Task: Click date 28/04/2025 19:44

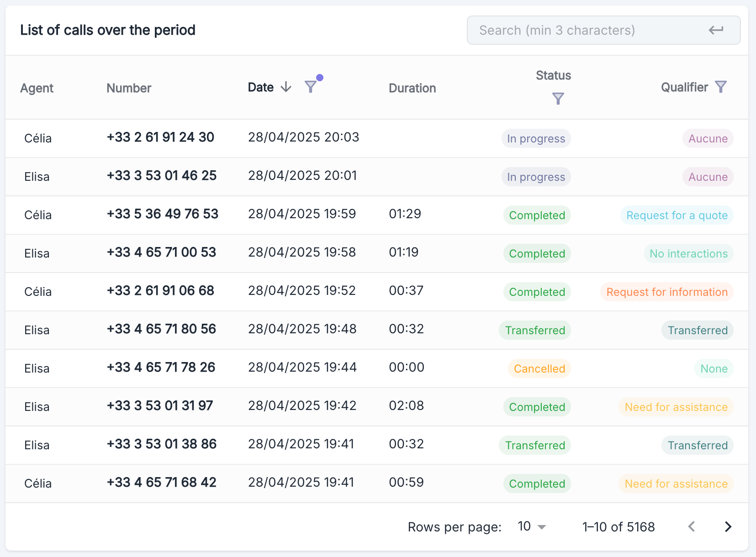Action: [302, 367]
